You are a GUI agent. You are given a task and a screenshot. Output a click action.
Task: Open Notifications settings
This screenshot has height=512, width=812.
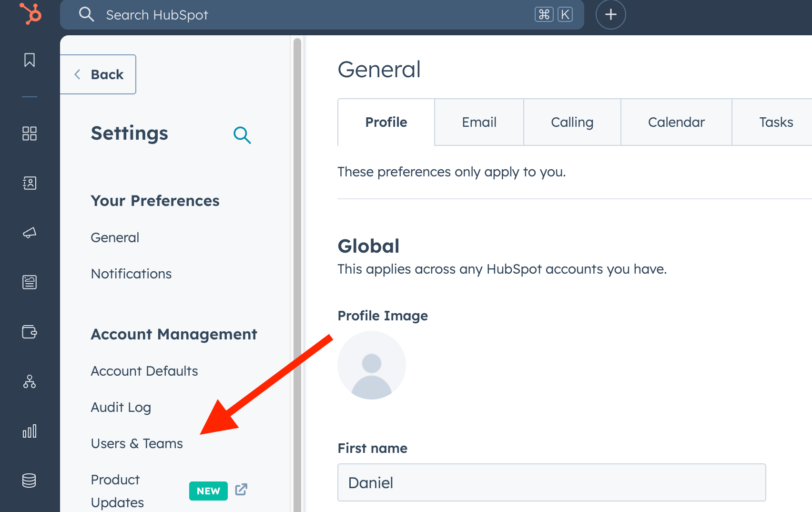click(x=131, y=274)
